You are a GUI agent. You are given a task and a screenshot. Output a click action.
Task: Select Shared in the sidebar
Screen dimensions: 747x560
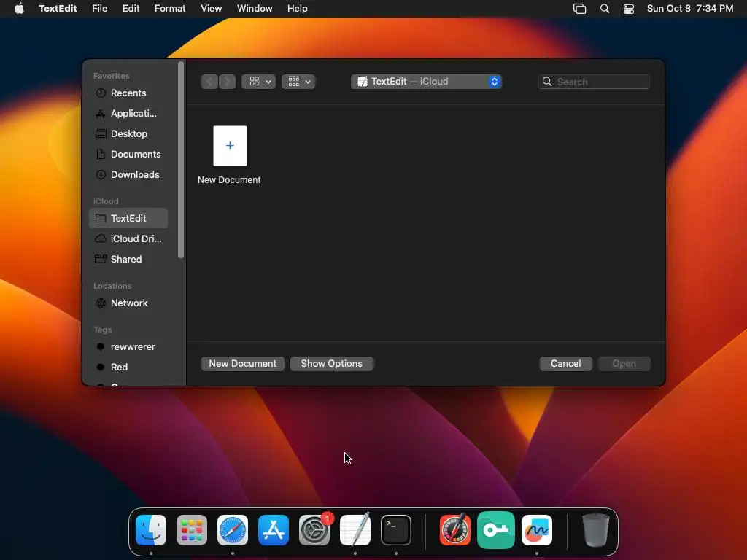click(x=128, y=259)
